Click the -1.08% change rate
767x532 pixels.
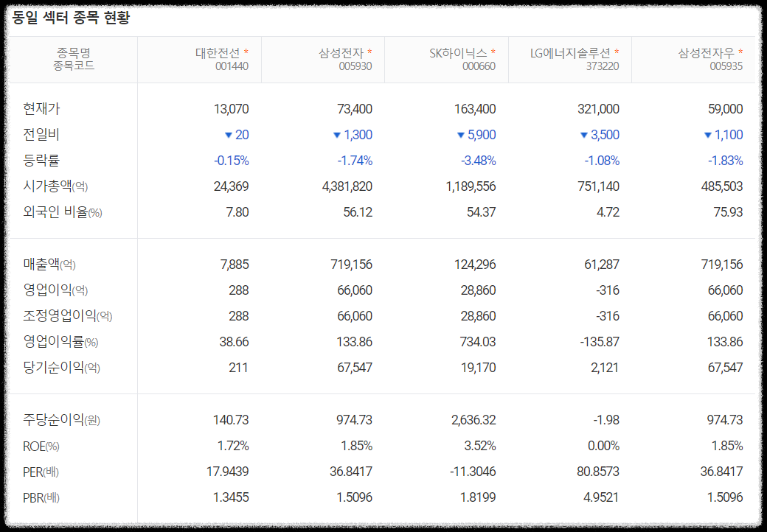pos(602,160)
